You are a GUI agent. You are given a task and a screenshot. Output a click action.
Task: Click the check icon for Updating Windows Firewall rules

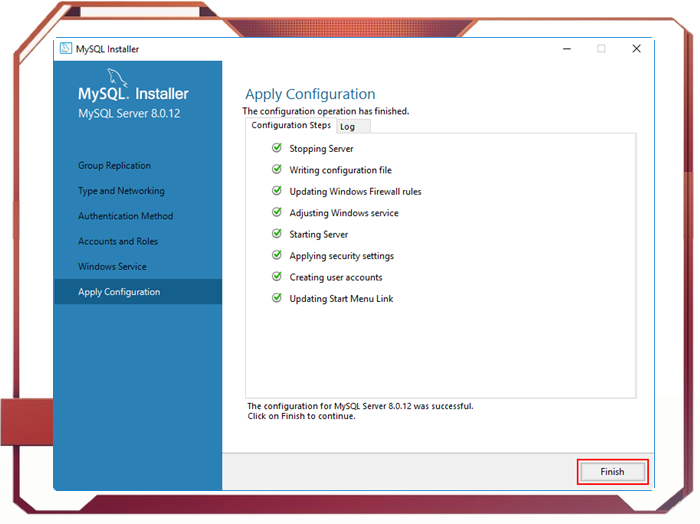pyautogui.click(x=276, y=191)
